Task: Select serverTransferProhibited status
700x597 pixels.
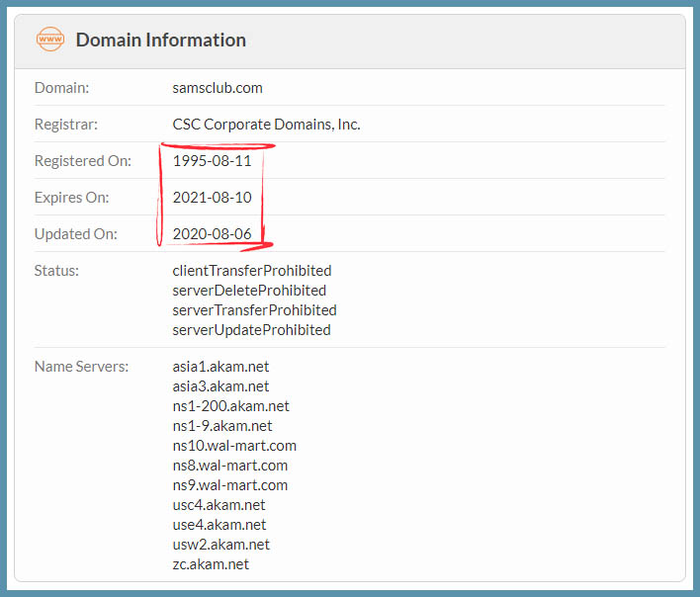Action: (x=254, y=310)
